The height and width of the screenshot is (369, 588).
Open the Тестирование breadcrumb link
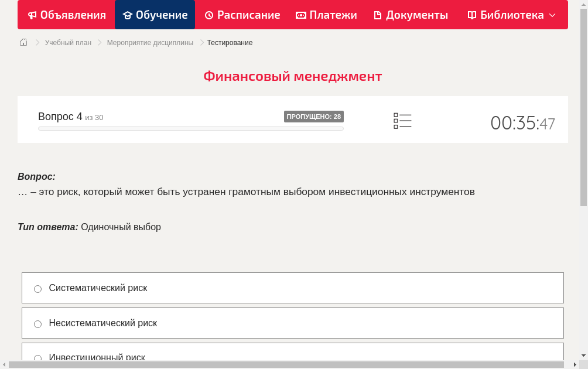pyautogui.click(x=230, y=42)
